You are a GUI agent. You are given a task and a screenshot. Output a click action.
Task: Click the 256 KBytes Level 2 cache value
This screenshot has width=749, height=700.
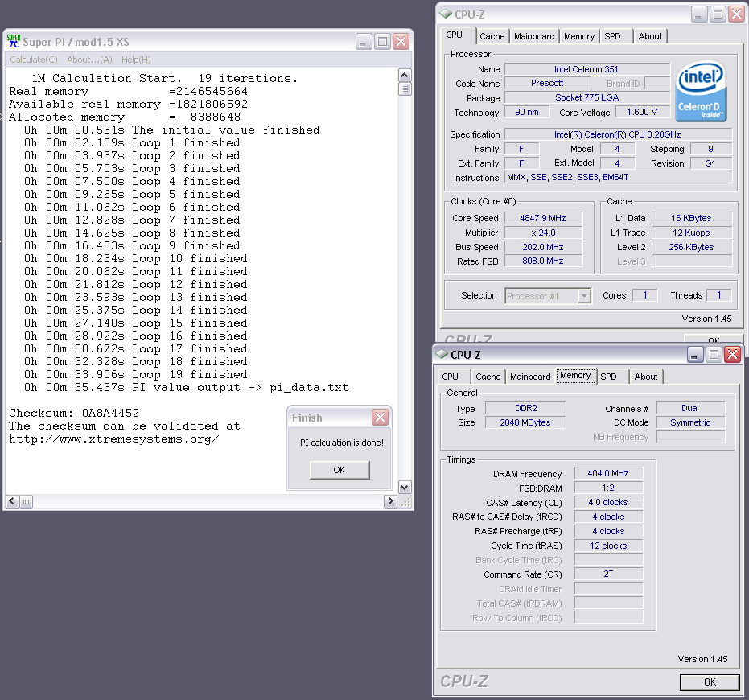pos(691,247)
